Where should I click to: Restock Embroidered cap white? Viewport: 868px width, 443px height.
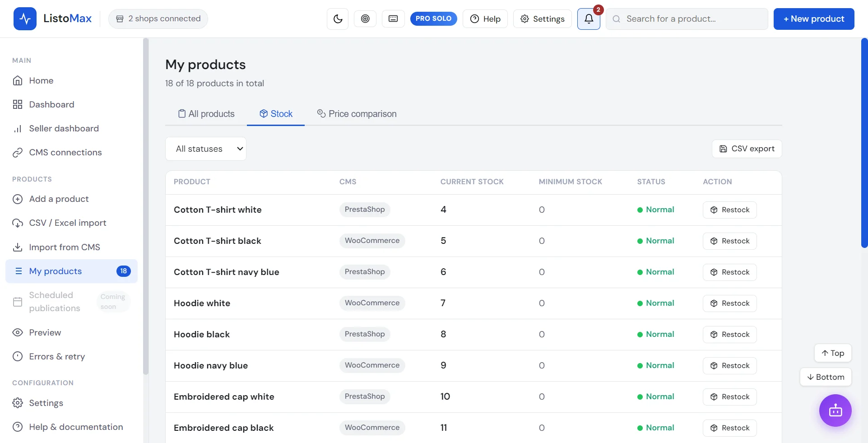point(729,397)
